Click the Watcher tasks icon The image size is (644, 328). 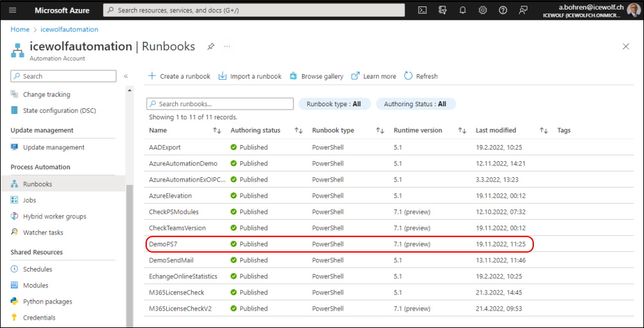(x=14, y=232)
